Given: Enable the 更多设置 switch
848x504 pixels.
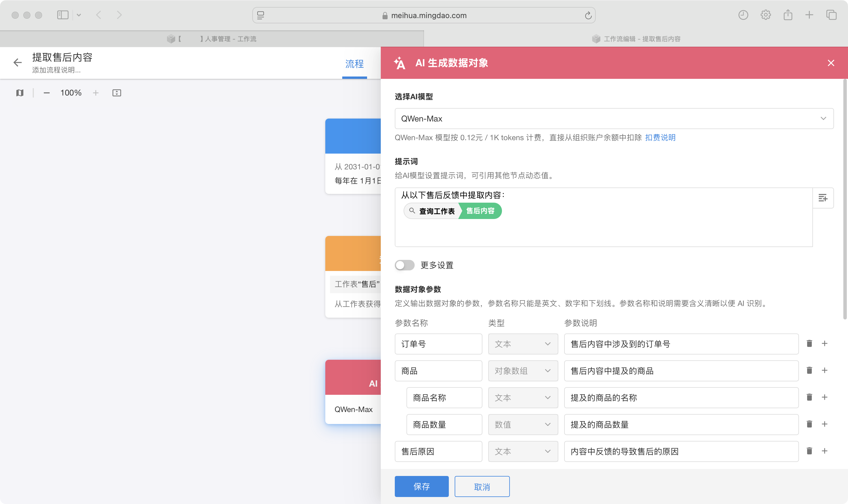Looking at the screenshot, I should [404, 265].
